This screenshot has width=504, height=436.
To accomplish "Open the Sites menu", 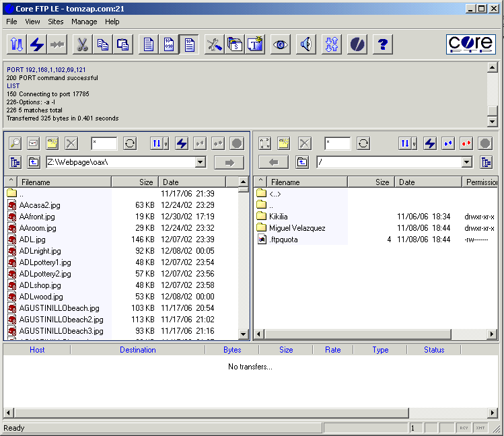I will 56,22.
